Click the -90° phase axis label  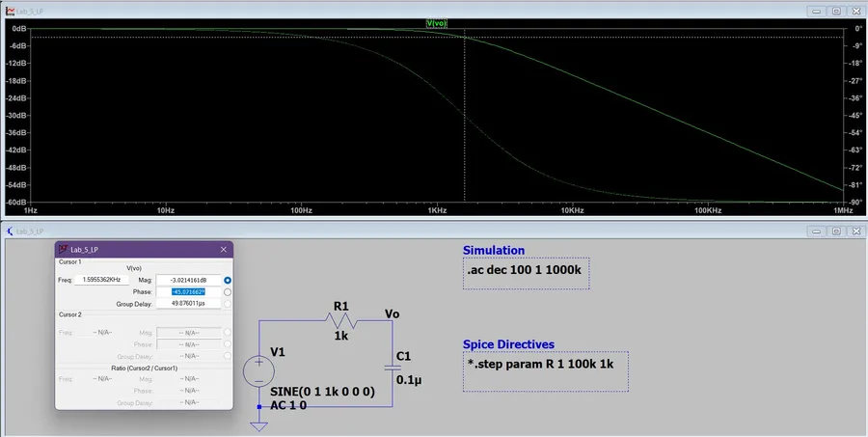point(855,203)
